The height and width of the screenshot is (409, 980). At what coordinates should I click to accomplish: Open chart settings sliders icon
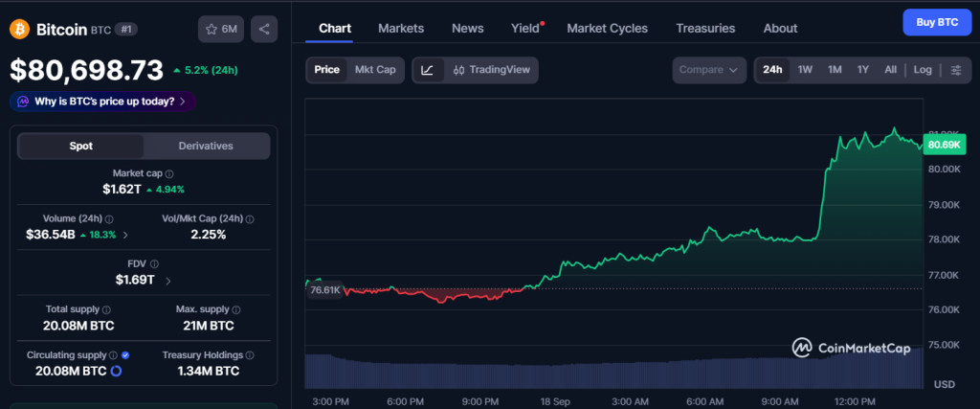[956, 70]
